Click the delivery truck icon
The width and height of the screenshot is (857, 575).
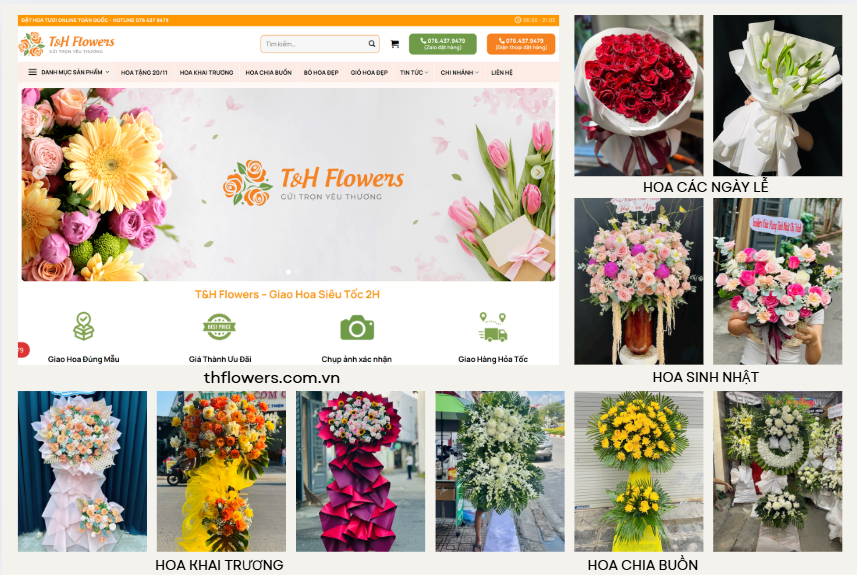492,327
